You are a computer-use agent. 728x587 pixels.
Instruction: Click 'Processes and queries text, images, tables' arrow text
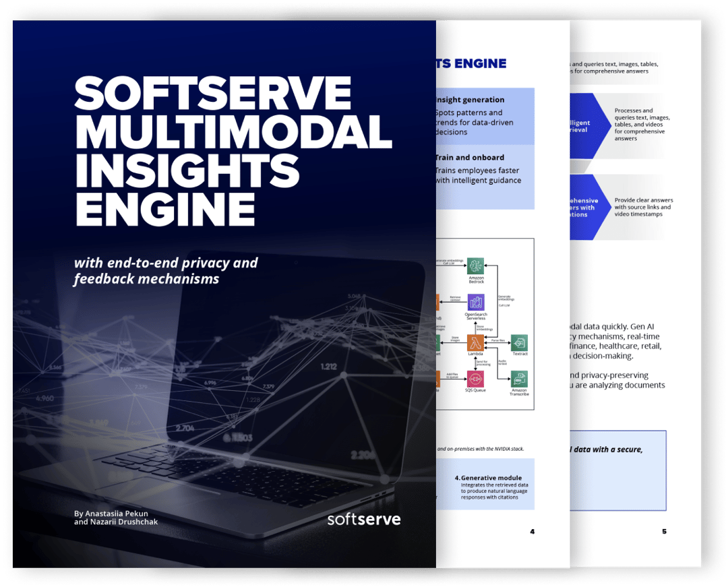pos(642,125)
